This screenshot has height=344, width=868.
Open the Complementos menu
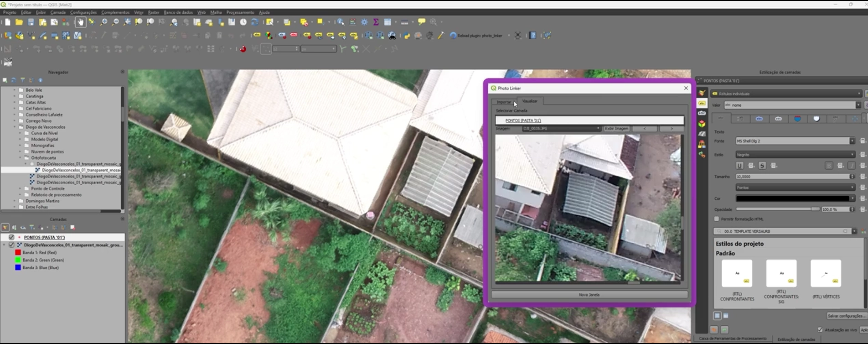click(115, 12)
